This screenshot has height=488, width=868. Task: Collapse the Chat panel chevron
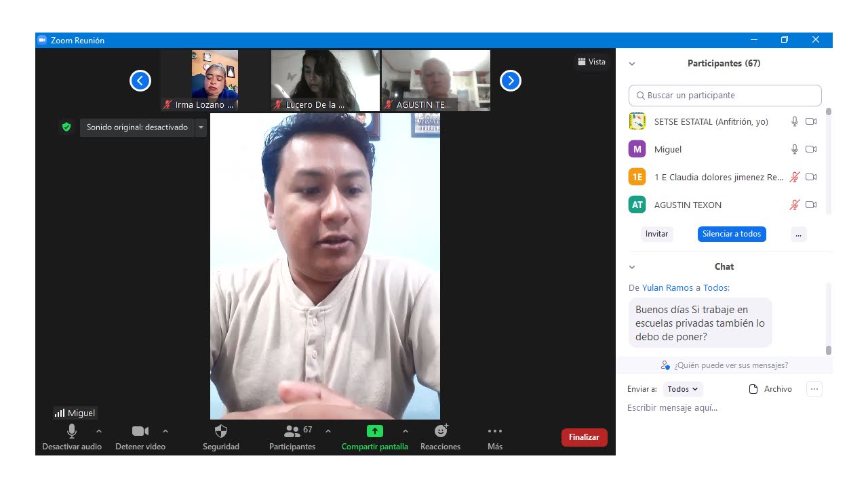click(x=632, y=267)
